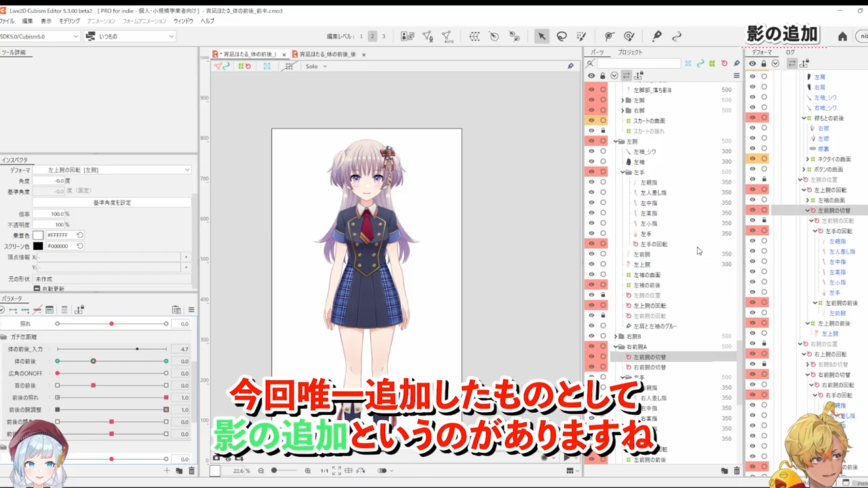The image size is (868, 488).
Task: Reset multiply color with the revert icon
Action: click(80, 235)
